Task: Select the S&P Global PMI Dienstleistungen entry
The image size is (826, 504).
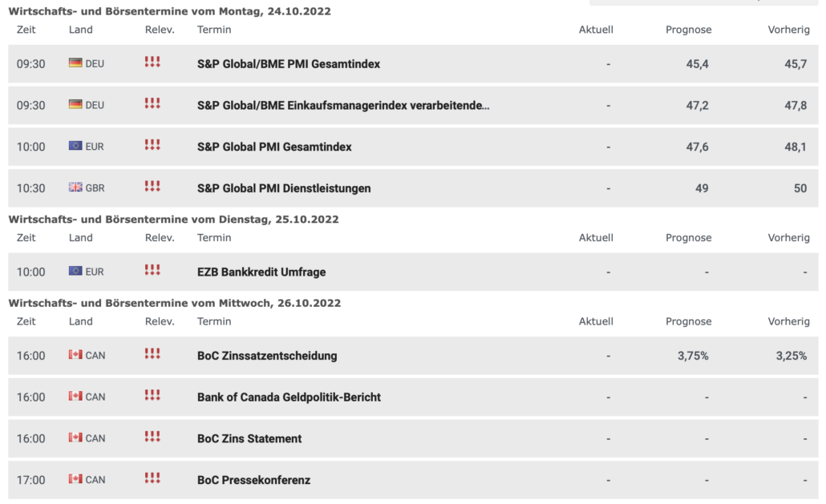Action: (x=284, y=189)
